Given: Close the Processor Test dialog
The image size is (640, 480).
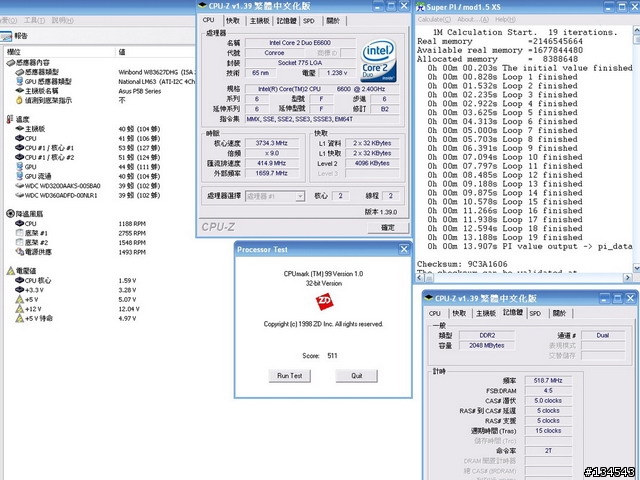Looking at the screenshot, I should pos(404,249).
